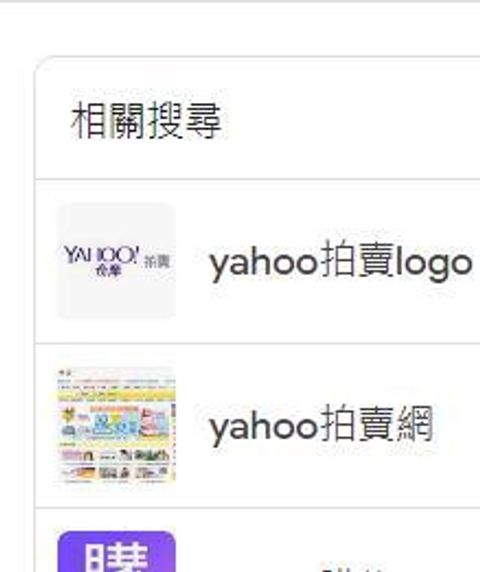Select the 'yahoo拍賣網' related search
480x572 pixels.
(321, 425)
